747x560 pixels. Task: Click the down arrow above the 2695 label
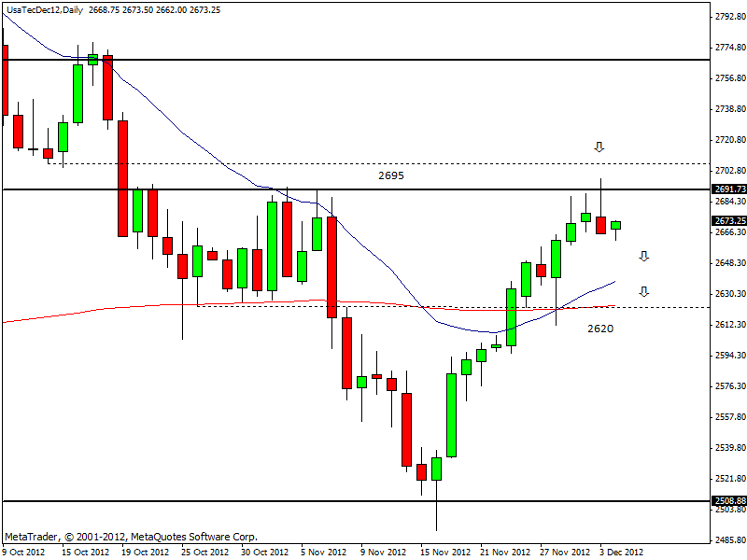599,147
